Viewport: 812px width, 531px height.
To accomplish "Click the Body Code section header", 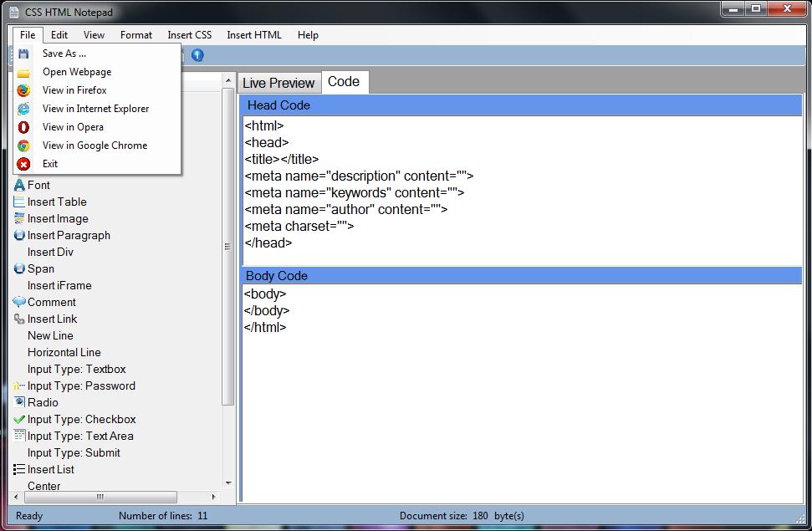I will (x=521, y=276).
